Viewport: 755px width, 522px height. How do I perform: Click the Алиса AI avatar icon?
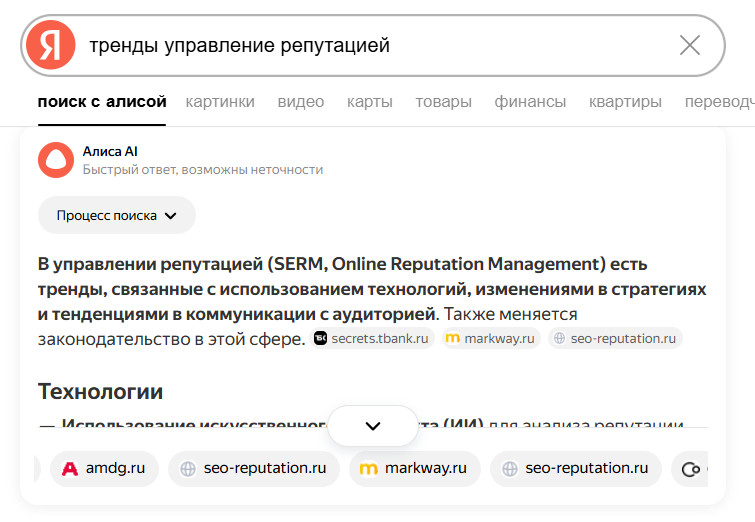[56, 160]
